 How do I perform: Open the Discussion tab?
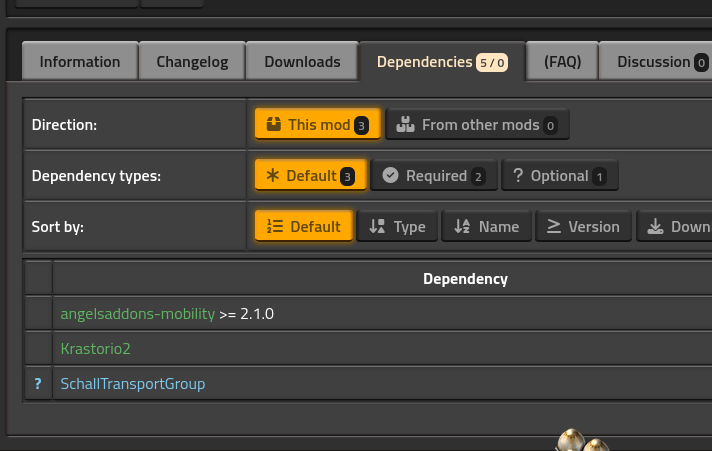click(656, 61)
